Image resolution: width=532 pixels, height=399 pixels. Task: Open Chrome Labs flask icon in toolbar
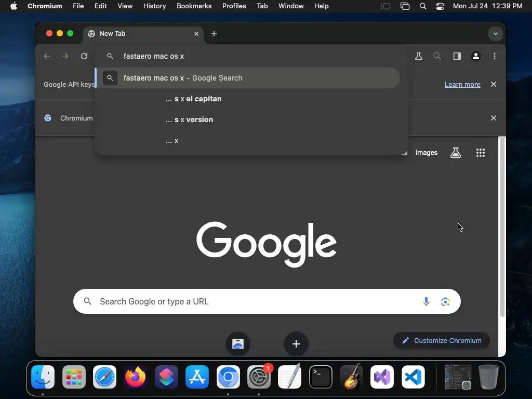tap(419, 56)
